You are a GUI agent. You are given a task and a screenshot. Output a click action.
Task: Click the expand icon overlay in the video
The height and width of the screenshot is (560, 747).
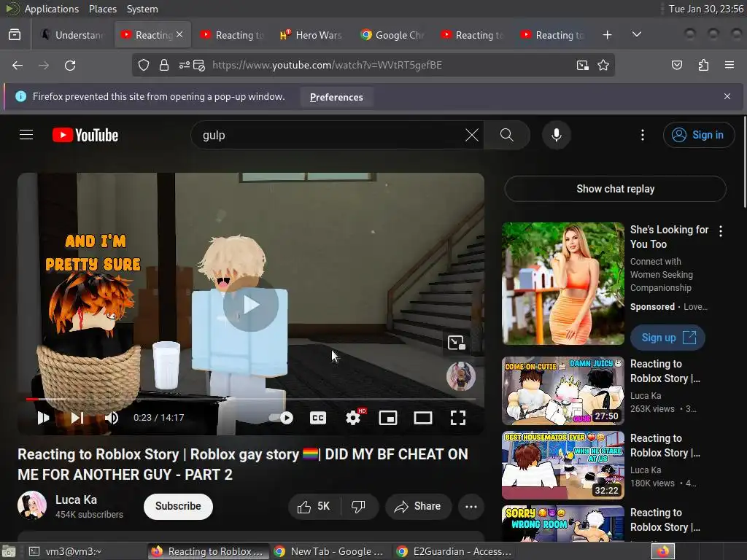pyautogui.click(x=456, y=342)
